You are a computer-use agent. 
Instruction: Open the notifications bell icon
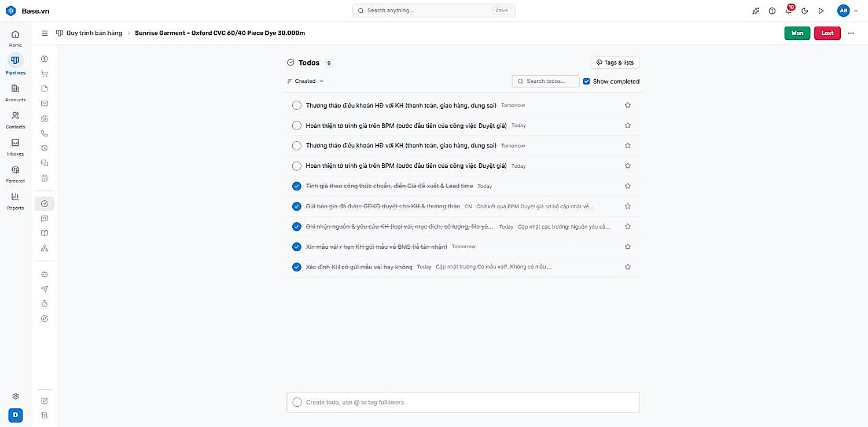coord(789,10)
